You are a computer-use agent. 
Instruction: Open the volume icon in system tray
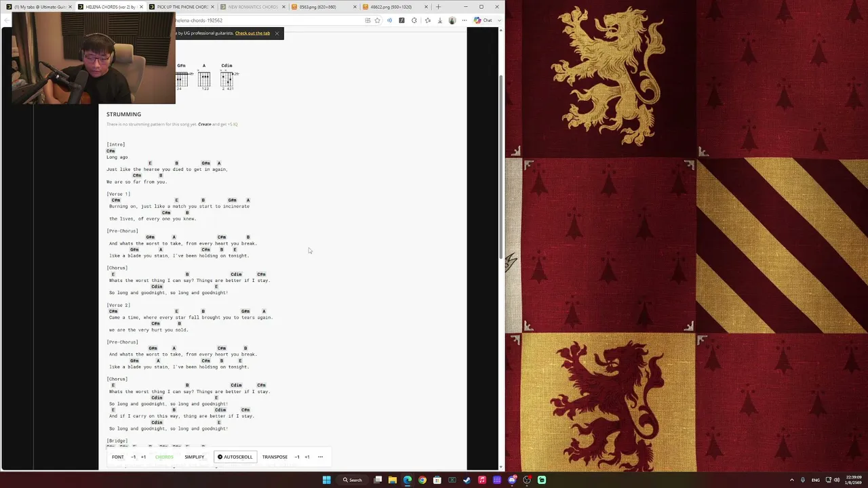(836, 480)
